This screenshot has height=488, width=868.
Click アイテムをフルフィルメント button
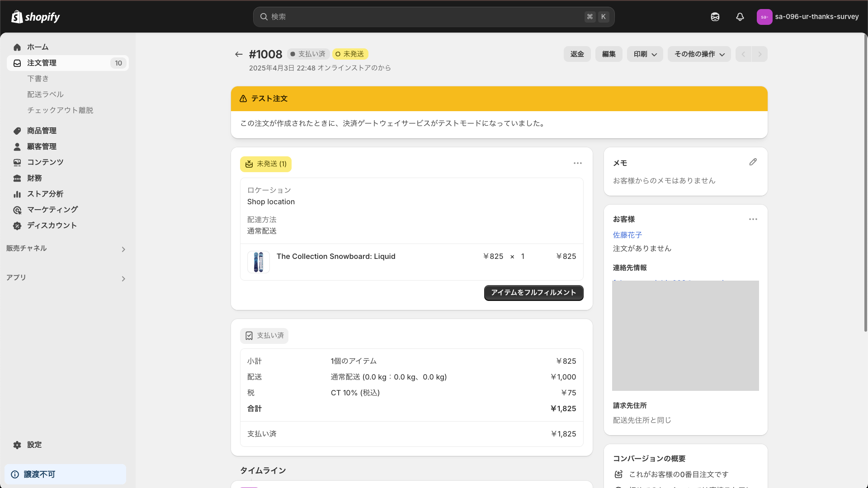click(533, 293)
